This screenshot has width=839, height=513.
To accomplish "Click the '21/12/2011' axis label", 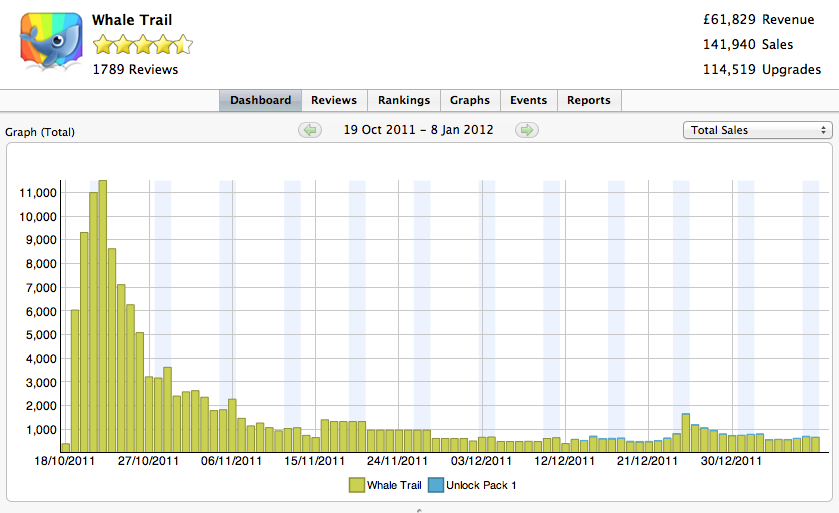I will [647, 461].
